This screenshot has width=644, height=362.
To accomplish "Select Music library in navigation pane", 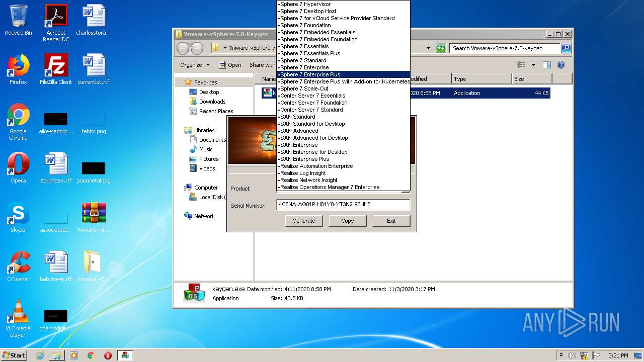I will click(201, 149).
